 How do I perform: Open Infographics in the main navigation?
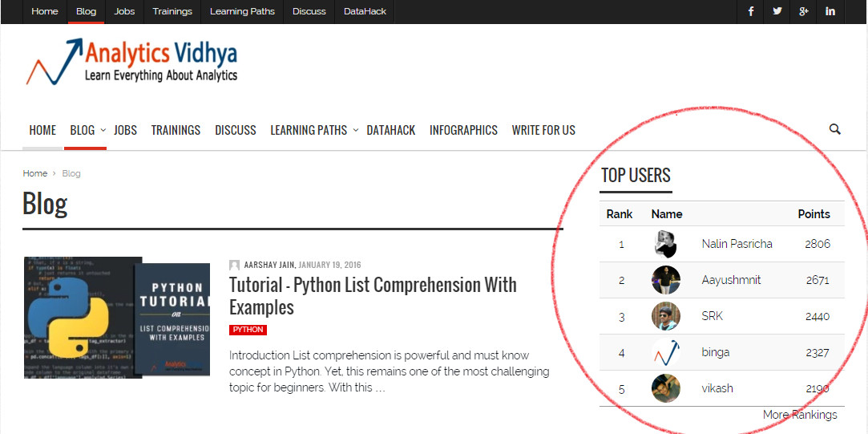(x=463, y=130)
